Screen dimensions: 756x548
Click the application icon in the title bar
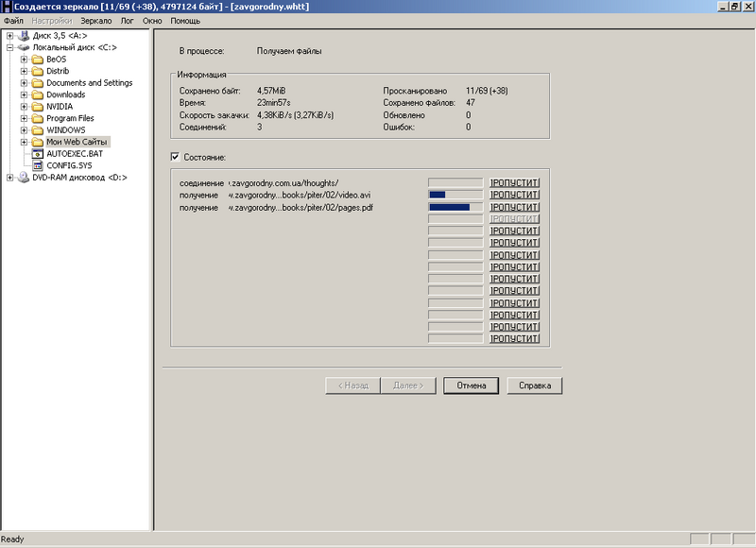(x=7, y=7)
